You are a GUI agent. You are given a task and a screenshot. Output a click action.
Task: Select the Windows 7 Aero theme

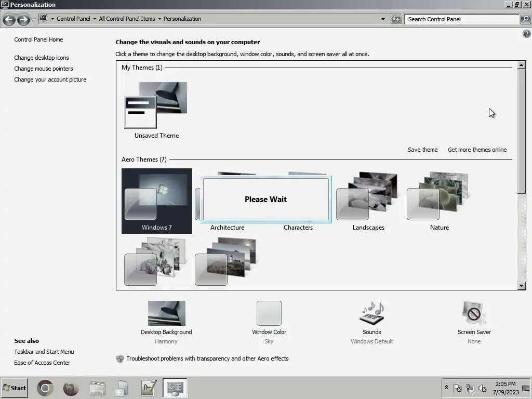click(x=157, y=201)
